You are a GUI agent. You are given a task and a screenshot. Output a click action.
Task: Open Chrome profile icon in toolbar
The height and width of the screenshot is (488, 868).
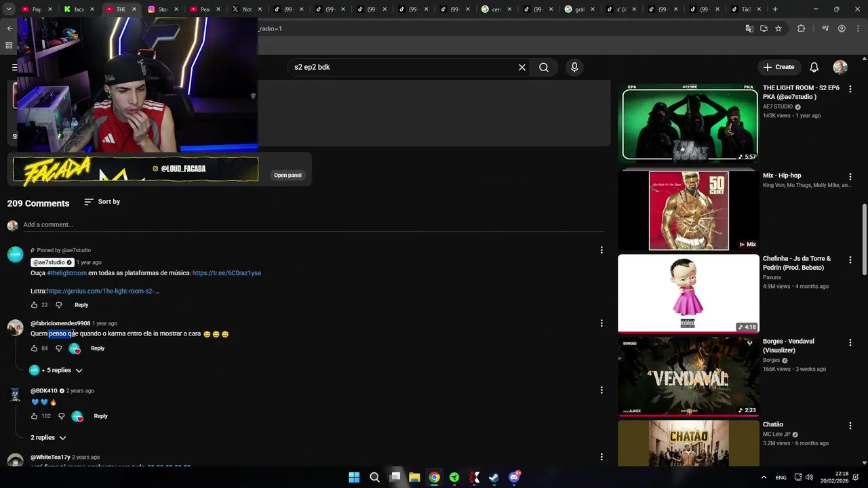coord(842,28)
